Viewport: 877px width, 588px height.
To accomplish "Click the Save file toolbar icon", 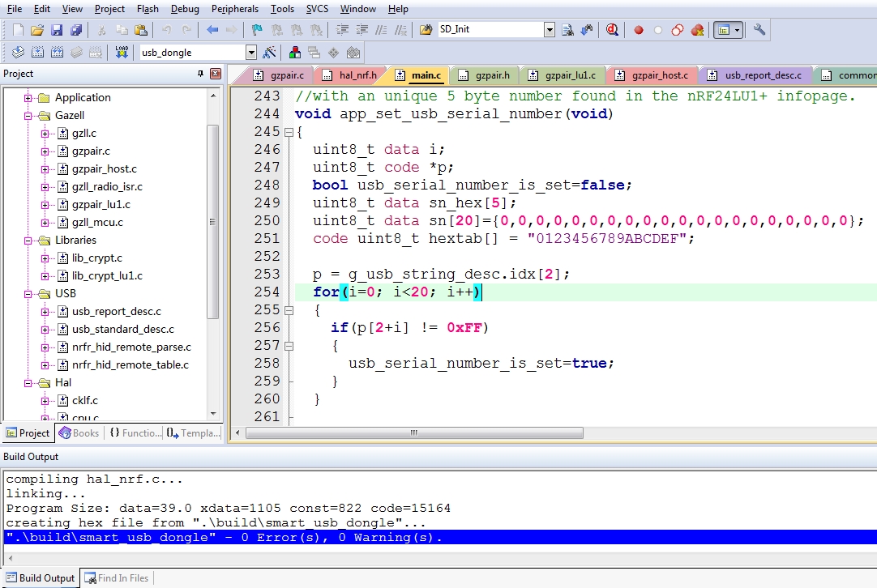I will pos(57,30).
